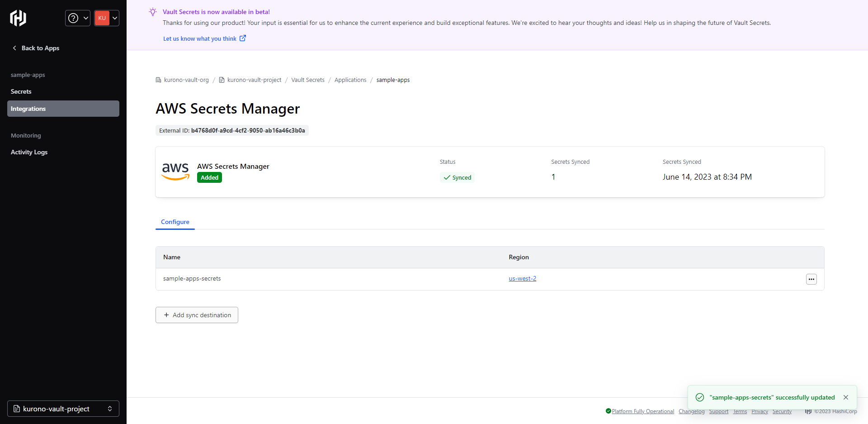868x424 pixels.
Task: Click the lightbulb icon in beta banner
Action: click(153, 12)
